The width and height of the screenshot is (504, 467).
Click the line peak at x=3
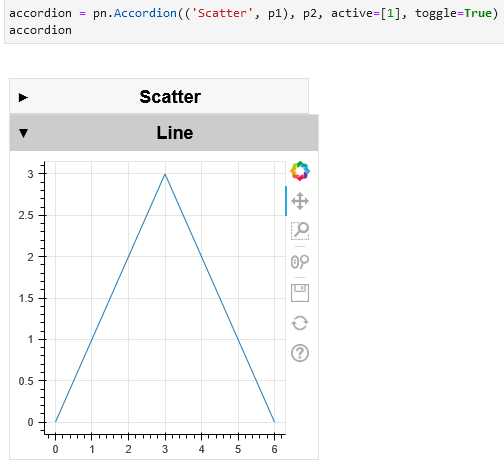[x=165, y=174]
